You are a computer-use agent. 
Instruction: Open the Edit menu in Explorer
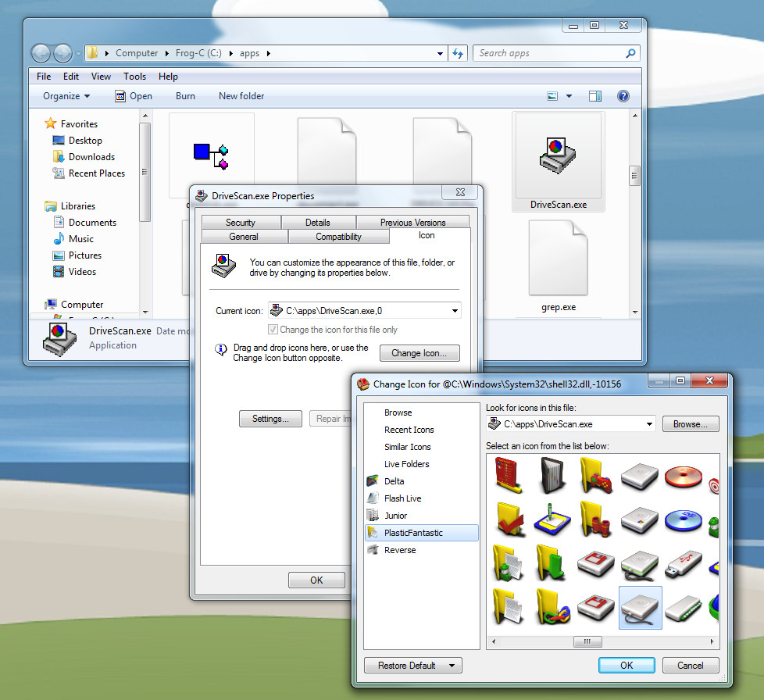coord(70,77)
